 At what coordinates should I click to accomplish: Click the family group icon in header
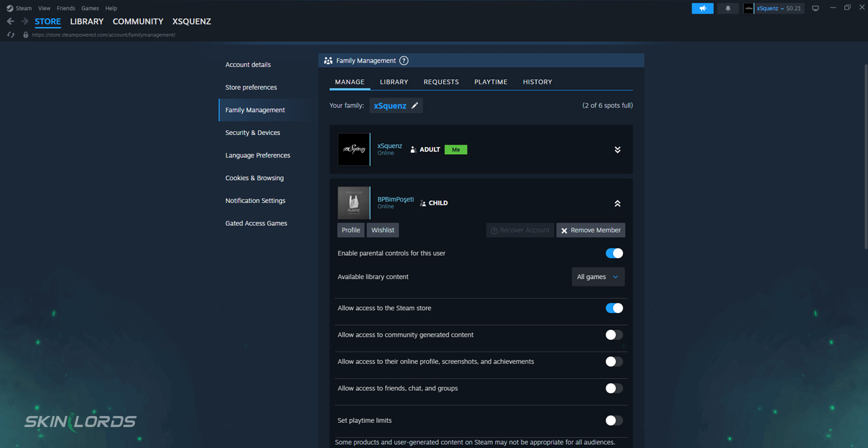pyautogui.click(x=328, y=60)
